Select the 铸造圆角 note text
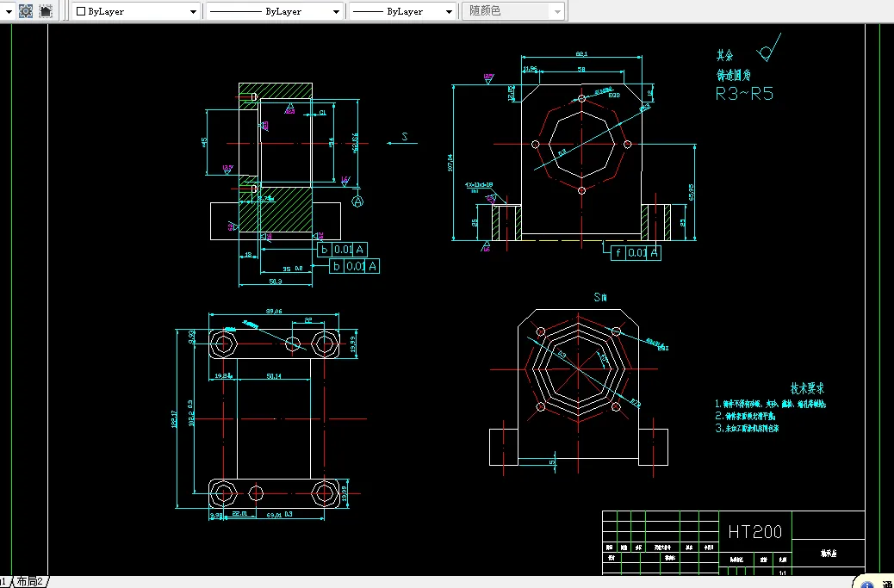 point(734,75)
